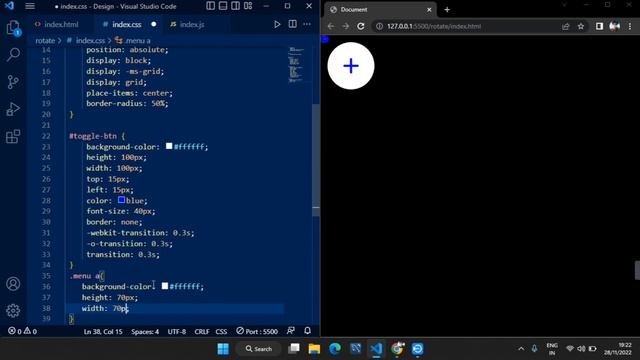Open File Explorer from taskbar
Screen dimensions: 640x360
click(x=314, y=349)
